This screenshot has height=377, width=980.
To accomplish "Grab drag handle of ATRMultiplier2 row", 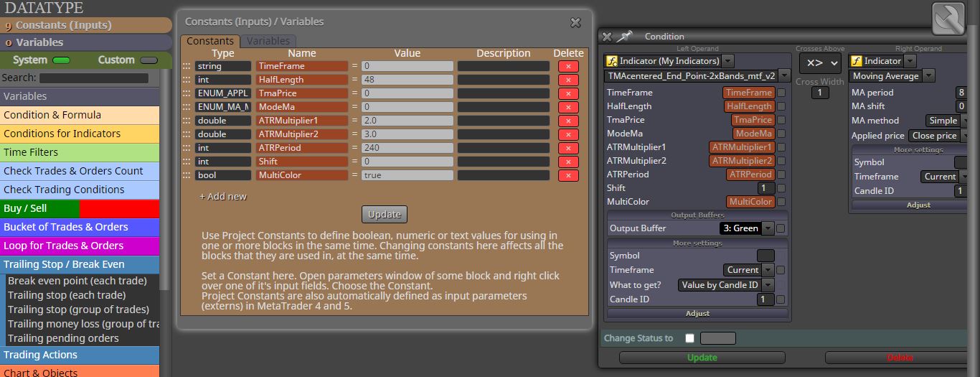I will (x=187, y=134).
